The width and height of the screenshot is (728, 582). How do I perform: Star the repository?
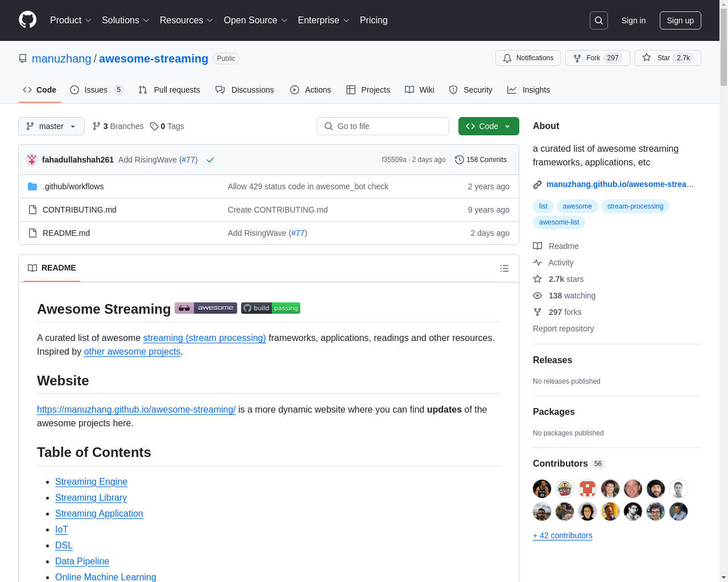tap(668, 58)
